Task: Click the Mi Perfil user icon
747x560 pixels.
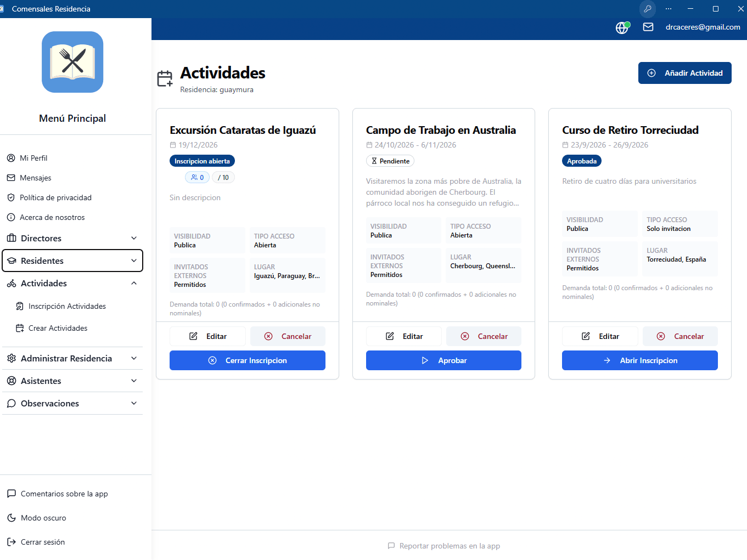Action: tap(11, 158)
